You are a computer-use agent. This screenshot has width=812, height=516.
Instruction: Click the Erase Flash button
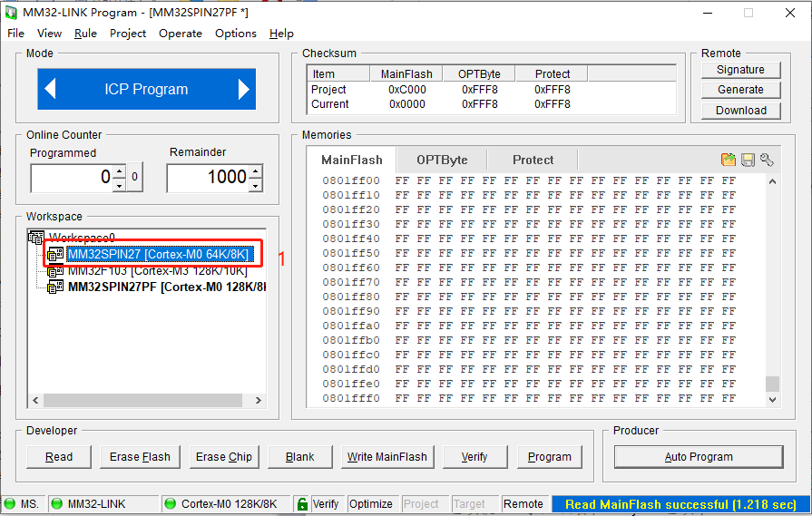coord(140,457)
